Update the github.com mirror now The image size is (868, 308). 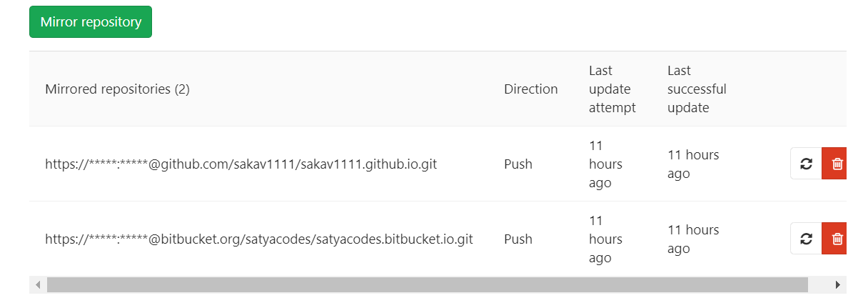[x=807, y=164]
